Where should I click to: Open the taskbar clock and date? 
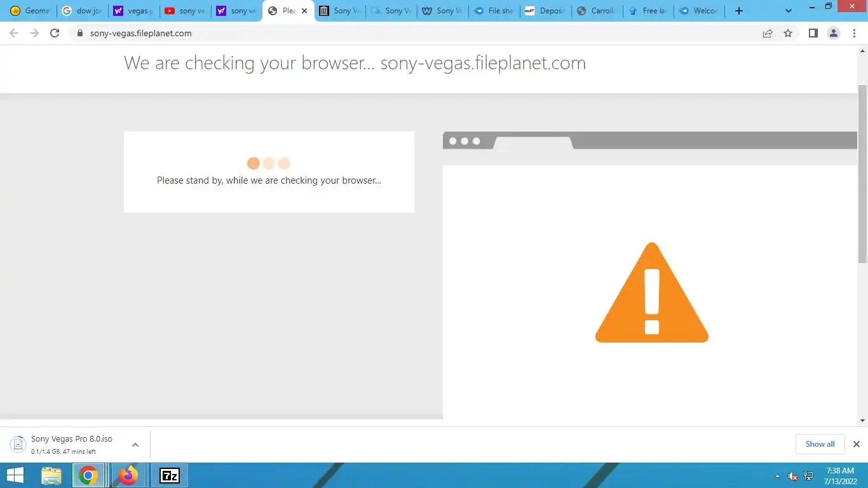841,476
